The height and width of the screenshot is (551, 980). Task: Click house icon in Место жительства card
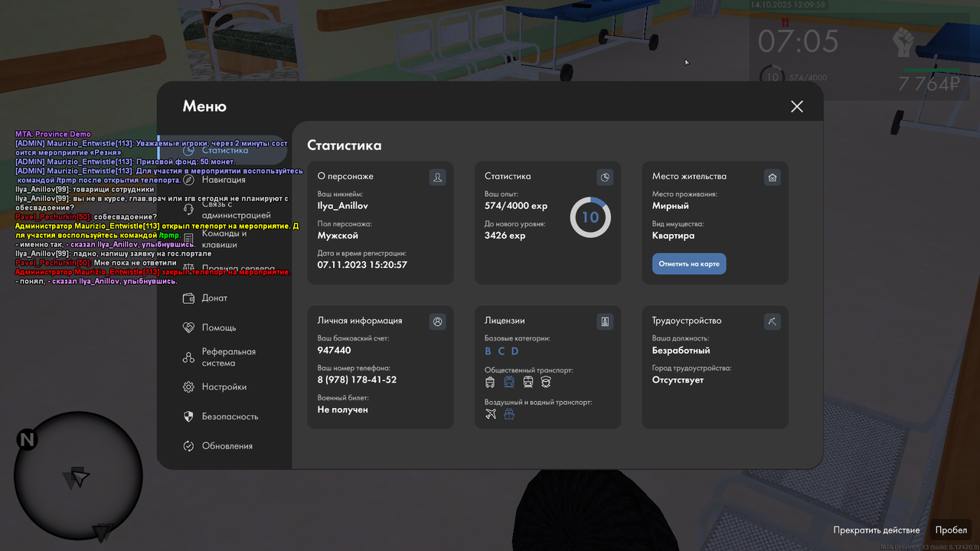[773, 178]
